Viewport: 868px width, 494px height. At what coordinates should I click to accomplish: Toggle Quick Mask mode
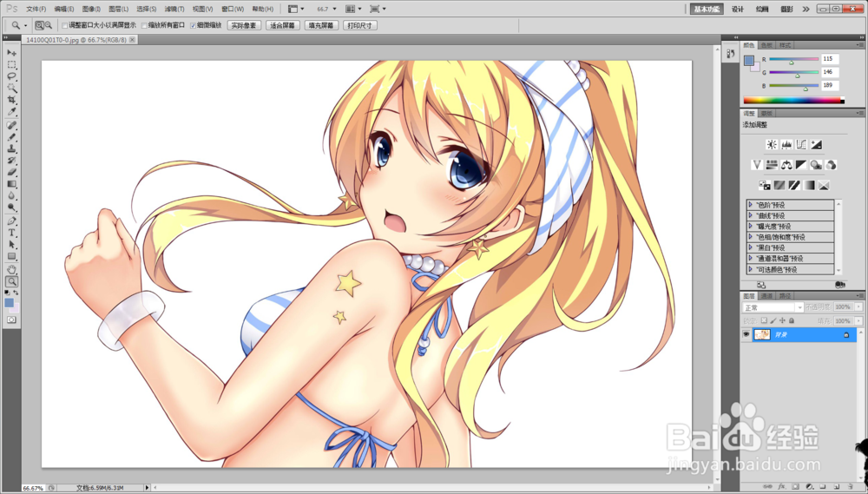(x=11, y=320)
